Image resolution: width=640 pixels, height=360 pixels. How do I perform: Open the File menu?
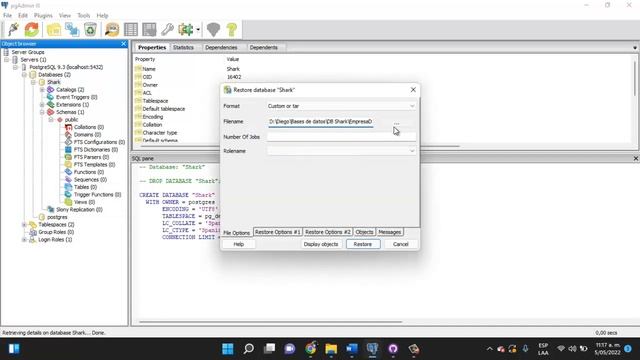(7, 16)
